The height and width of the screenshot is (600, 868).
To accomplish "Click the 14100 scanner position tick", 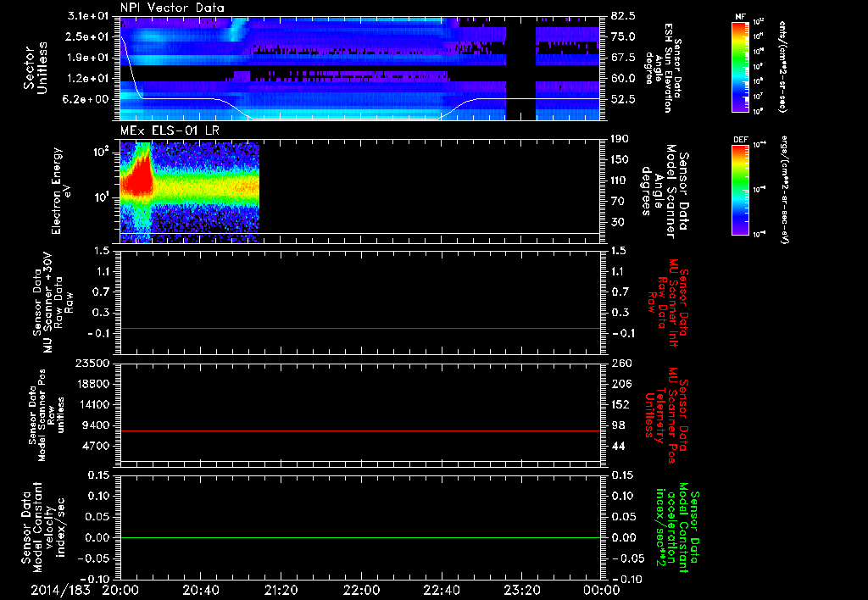I will click(93, 404).
